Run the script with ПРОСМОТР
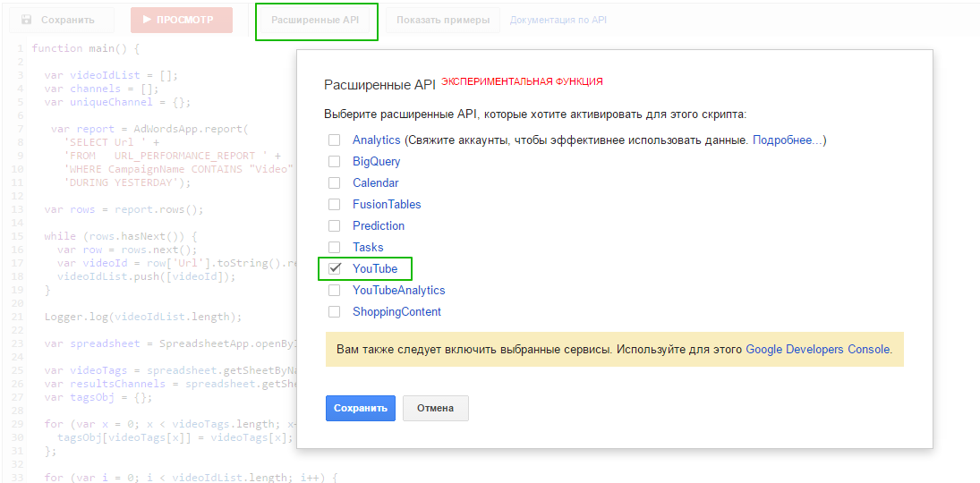The height and width of the screenshot is (483, 980). point(182,20)
